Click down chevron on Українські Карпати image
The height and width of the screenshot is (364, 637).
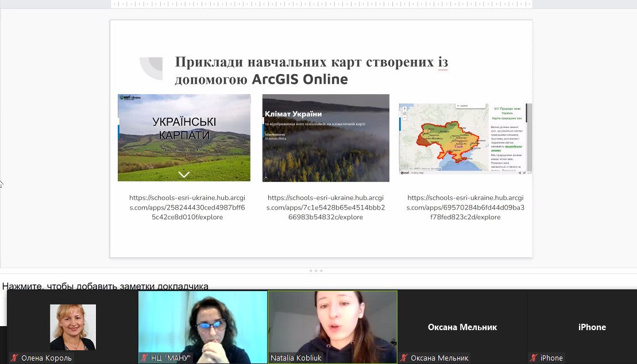(x=184, y=174)
